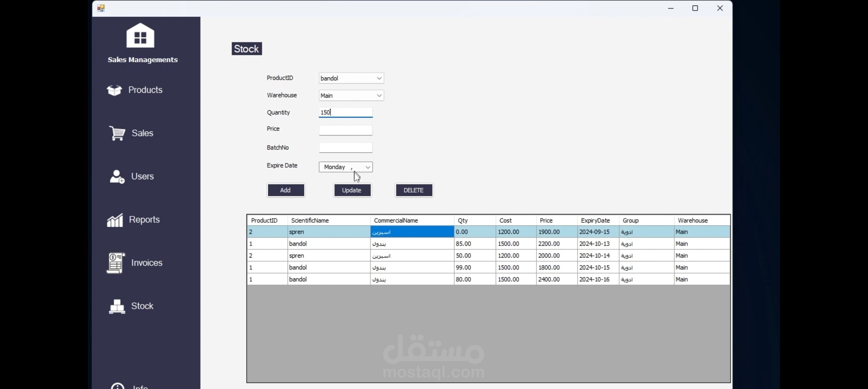This screenshot has height=389, width=868.
Task: Click the Sales shopping cart icon
Action: [117, 133]
